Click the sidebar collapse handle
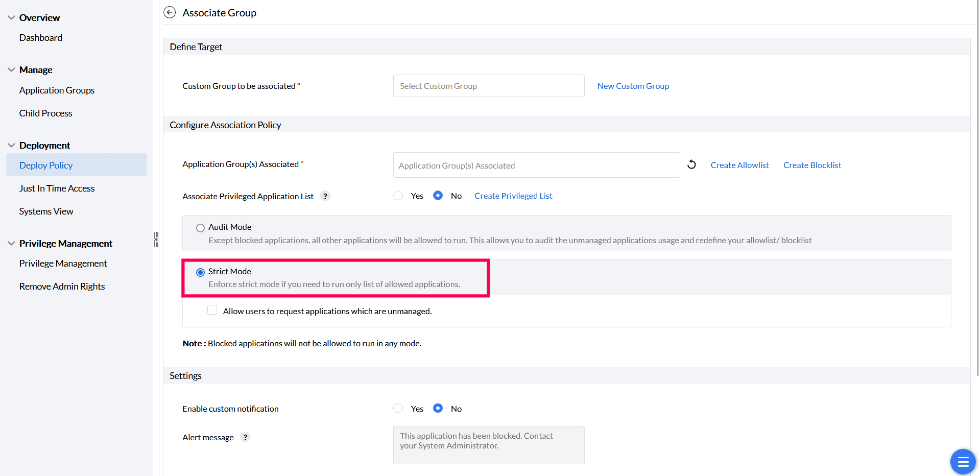Screen dimensions: 980x476 [156, 239]
